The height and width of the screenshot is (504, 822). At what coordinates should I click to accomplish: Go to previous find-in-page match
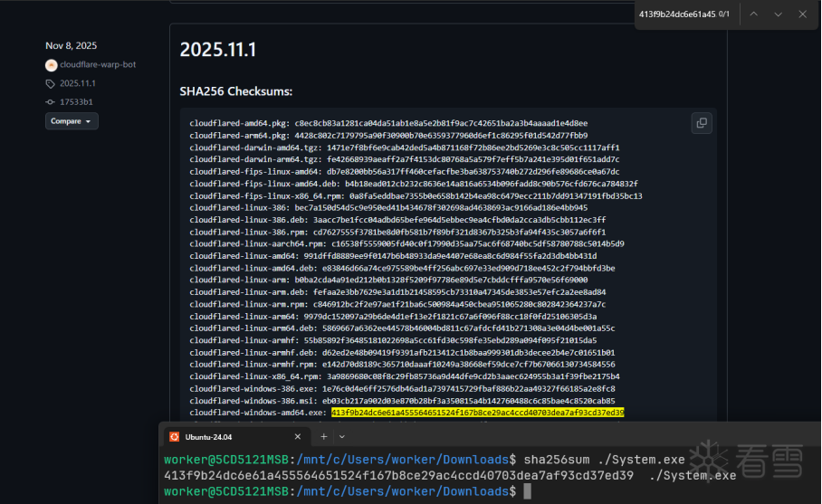tap(753, 14)
